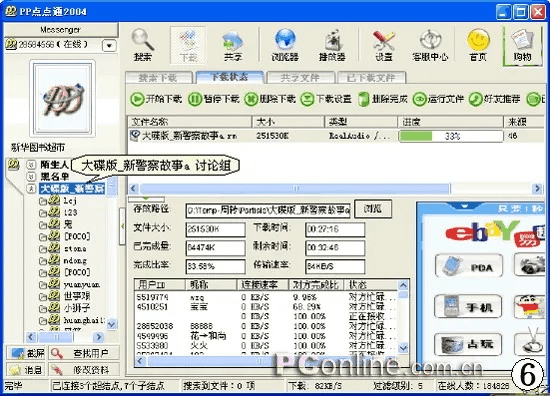Select user 小拼子 in contact tree
Viewport: 550px width, 396px height.
coord(77,308)
